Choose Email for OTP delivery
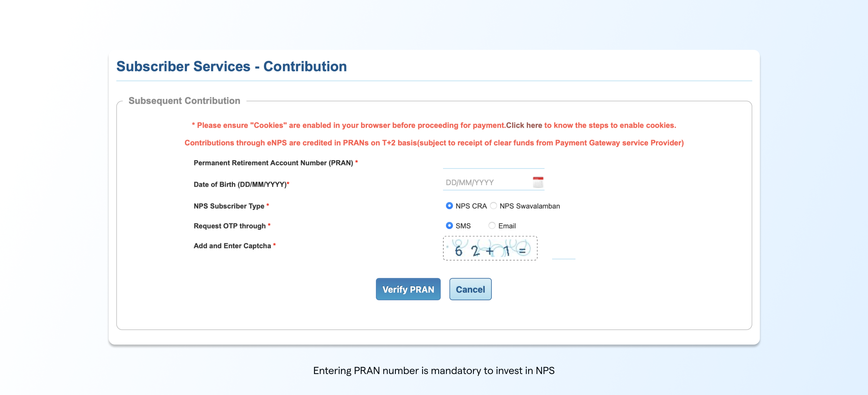This screenshot has height=395, width=868. pos(492,226)
